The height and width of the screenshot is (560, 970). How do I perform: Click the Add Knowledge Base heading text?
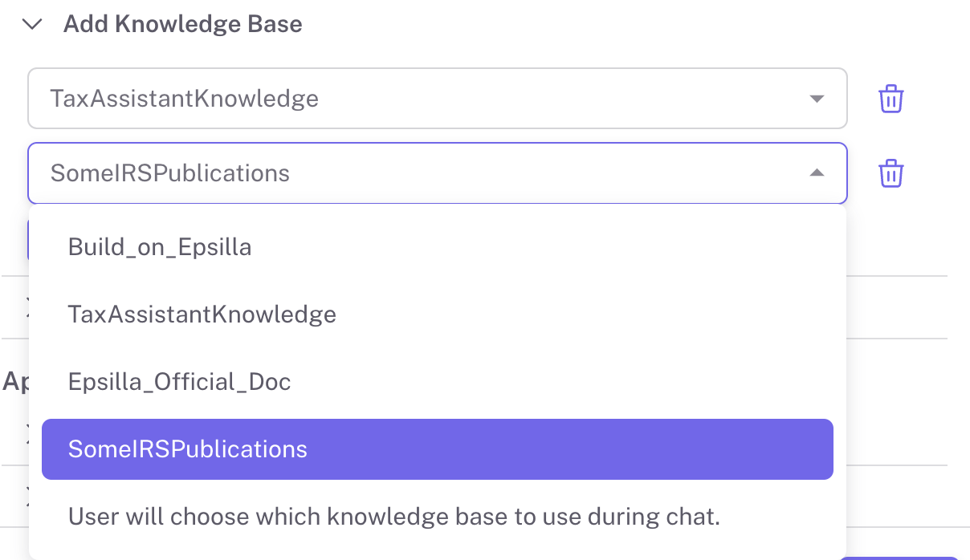pyautogui.click(x=182, y=24)
